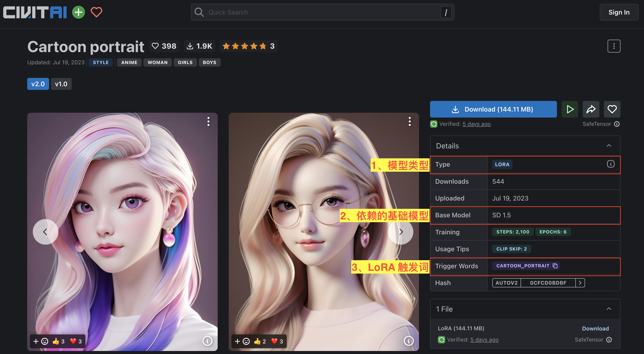Open the three-dot model options menu
644x354 pixels.
614,46
